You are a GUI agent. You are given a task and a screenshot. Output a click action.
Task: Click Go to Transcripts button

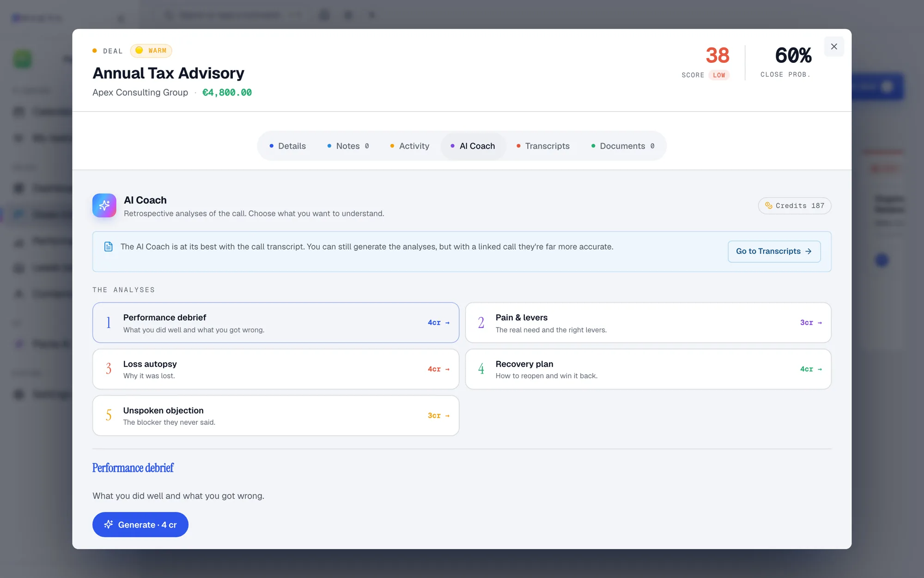pyautogui.click(x=774, y=251)
